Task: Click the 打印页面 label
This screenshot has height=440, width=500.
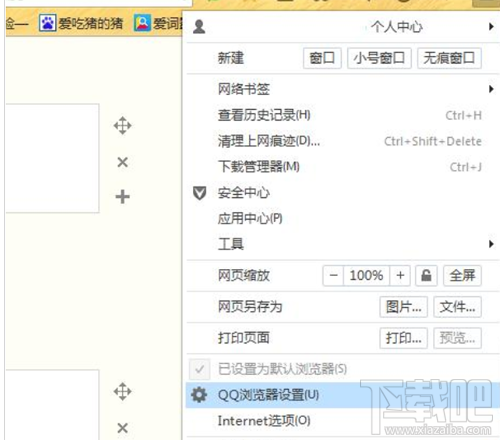Action: click(x=244, y=338)
